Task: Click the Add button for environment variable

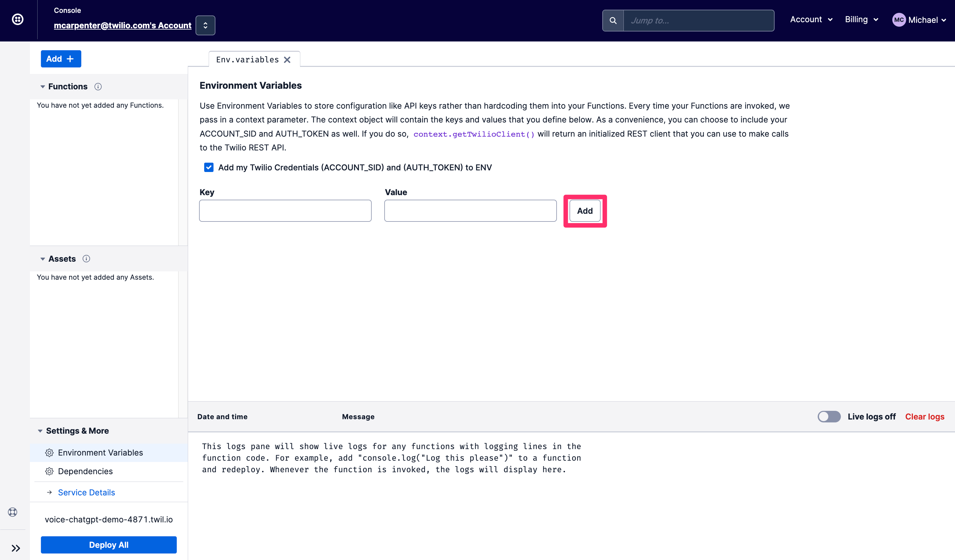Action: pos(585,211)
